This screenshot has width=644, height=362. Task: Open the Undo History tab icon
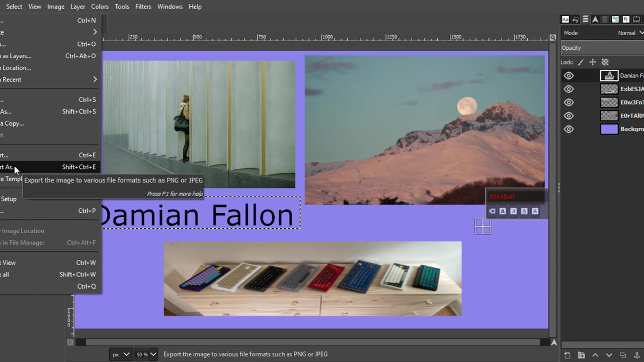point(576,19)
